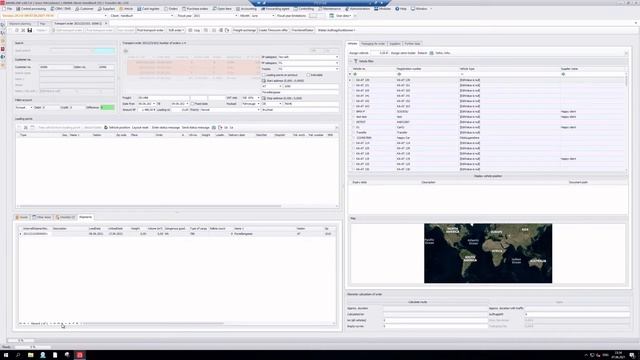Switch to the Further data tab

pos(412,44)
